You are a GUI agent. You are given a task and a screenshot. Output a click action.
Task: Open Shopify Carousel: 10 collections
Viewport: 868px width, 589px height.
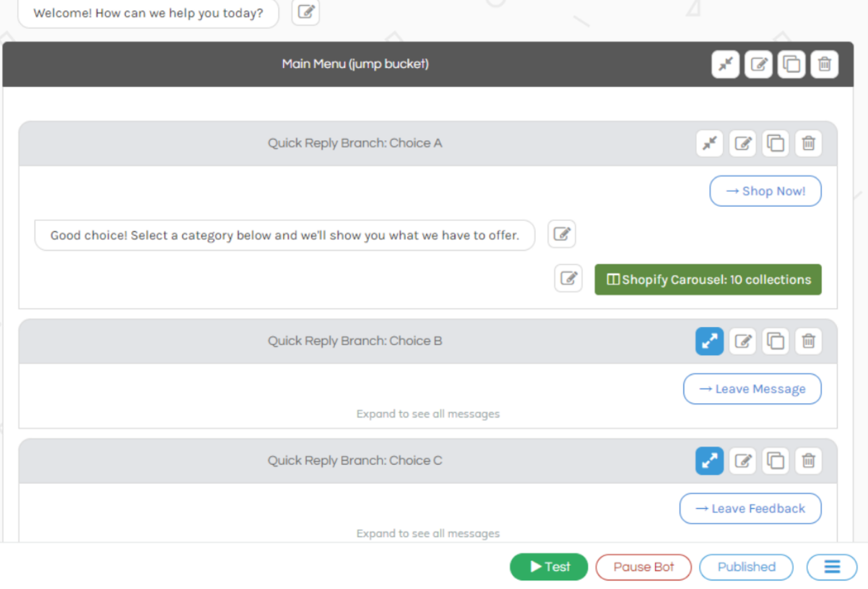pos(708,280)
